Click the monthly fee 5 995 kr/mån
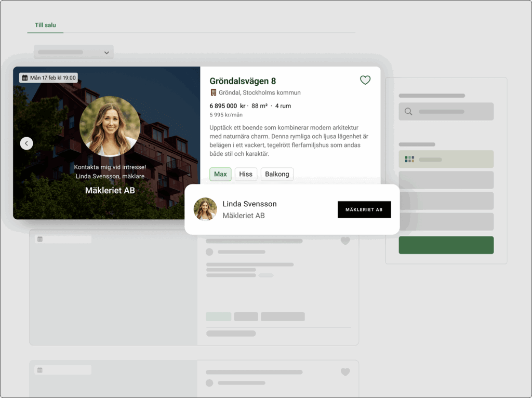The width and height of the screenshot is (532, 398). coord(226,115)
